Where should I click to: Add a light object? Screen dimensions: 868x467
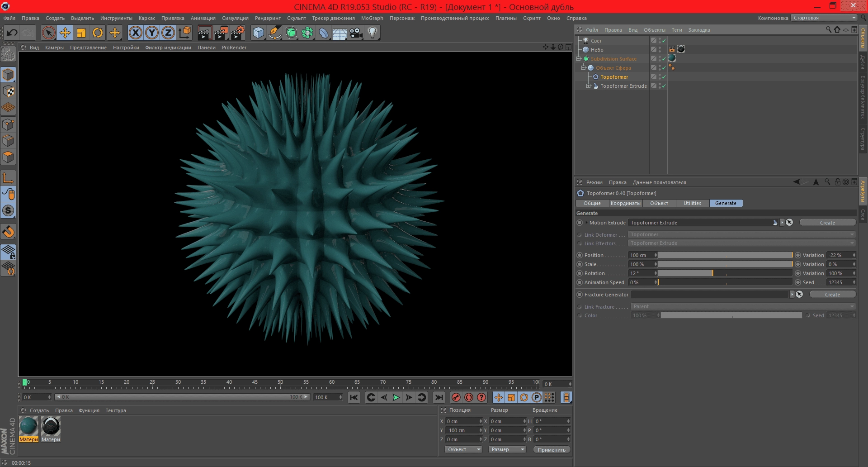(x=373, y=33)
